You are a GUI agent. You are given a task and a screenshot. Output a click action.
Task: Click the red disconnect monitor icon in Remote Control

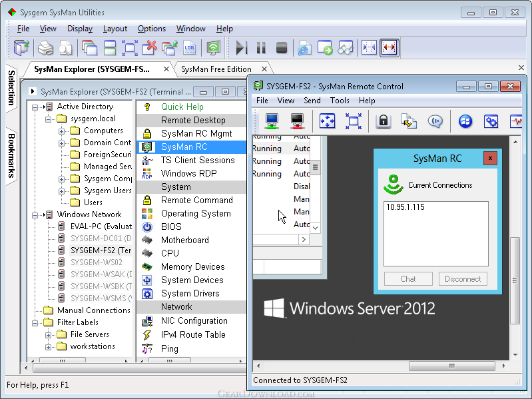(x=297, y=121)
